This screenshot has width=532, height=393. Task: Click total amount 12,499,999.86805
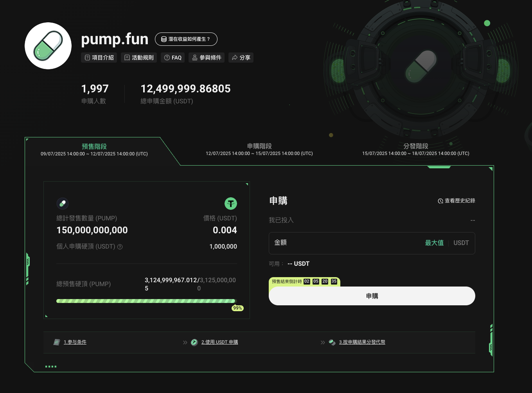pyautogui.click(x=186, y=89)
